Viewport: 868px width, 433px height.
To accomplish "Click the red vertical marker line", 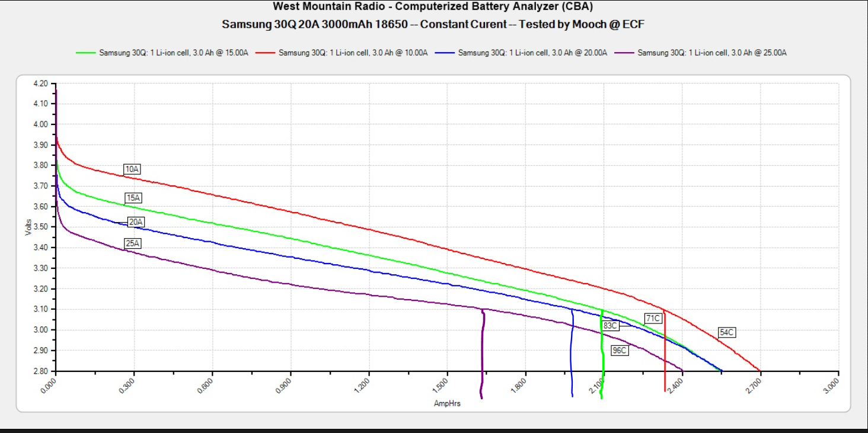I will tap(665, 355).
